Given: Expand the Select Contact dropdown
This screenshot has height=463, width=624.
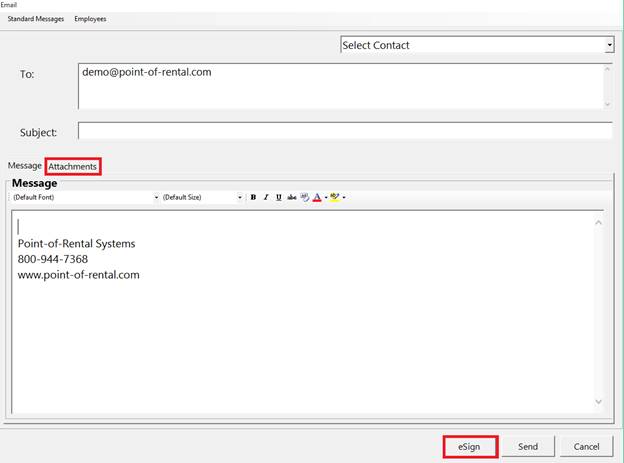Looking at the screenshot, I should coord(608,45).
